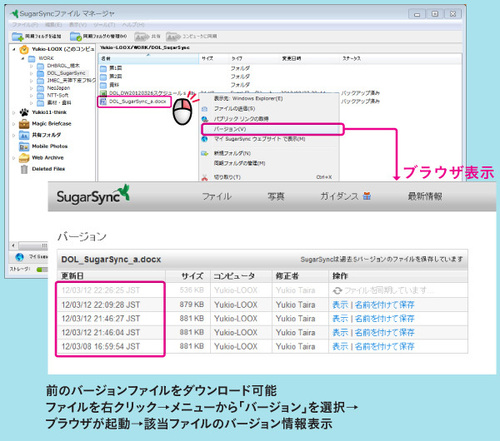Screen dimensions: 500x441
Task: Click the Magic Briefcase icon in sidebar
Action: click(24, 124)
